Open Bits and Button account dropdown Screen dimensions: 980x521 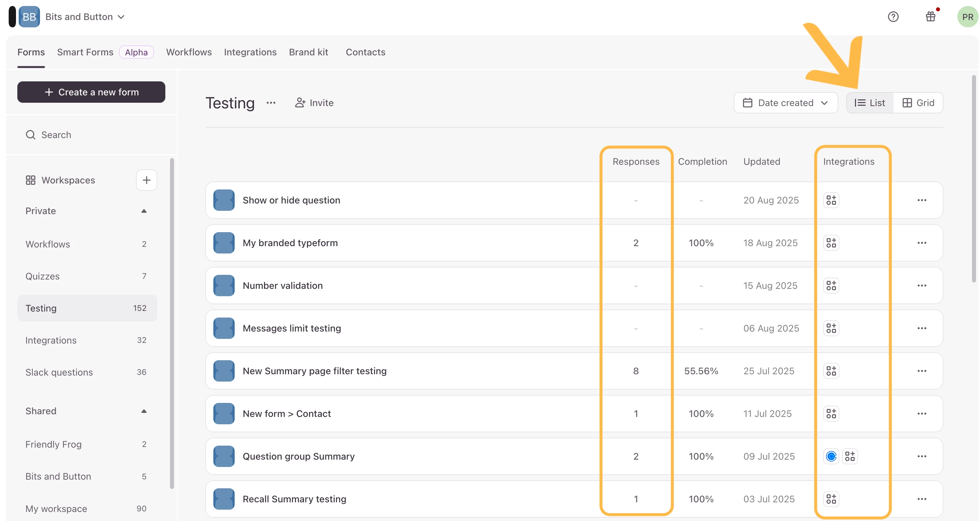[x=84, y=17]
